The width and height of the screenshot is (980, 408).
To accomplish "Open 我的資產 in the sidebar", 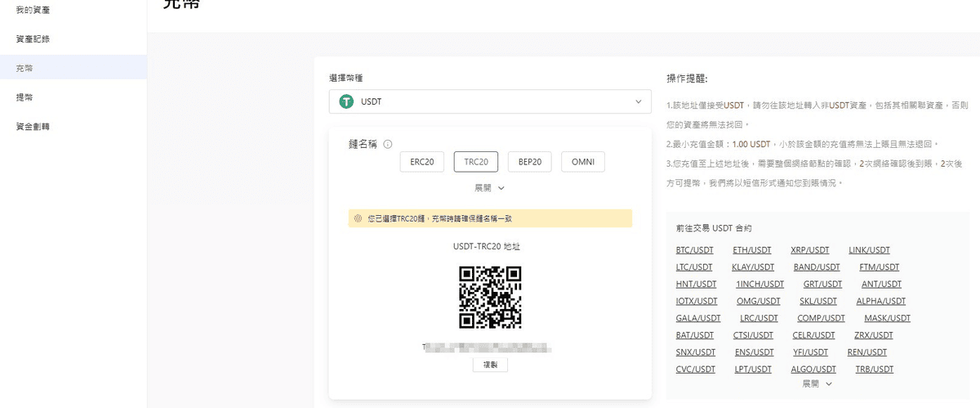I will [x=32, y=9].
